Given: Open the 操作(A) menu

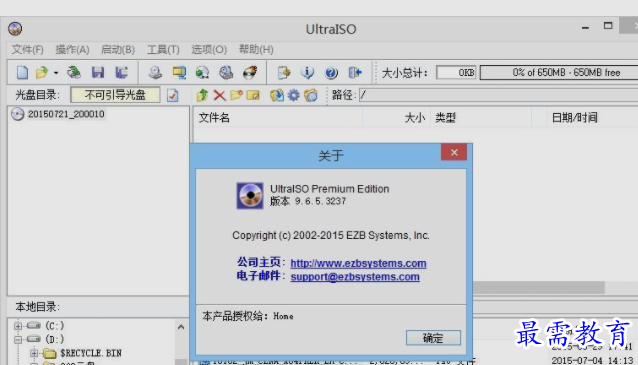Looking at the screenshot, I should click(x=72, y=50).
